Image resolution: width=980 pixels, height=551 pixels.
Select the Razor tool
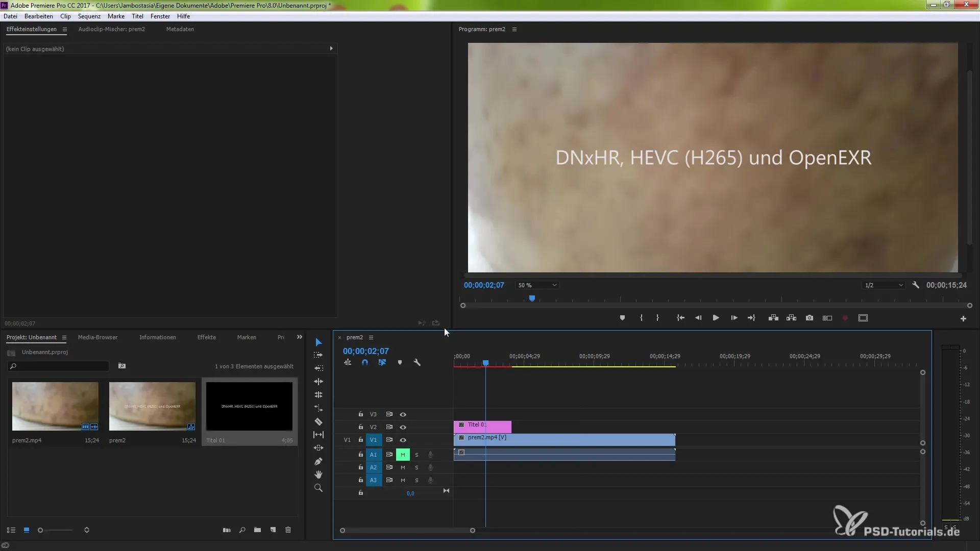click(318, 422)
